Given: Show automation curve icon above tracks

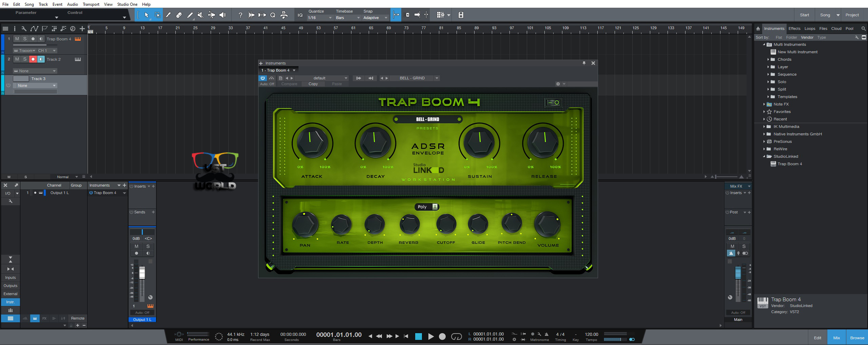Looking at the screenshot, I should (34, 29).
